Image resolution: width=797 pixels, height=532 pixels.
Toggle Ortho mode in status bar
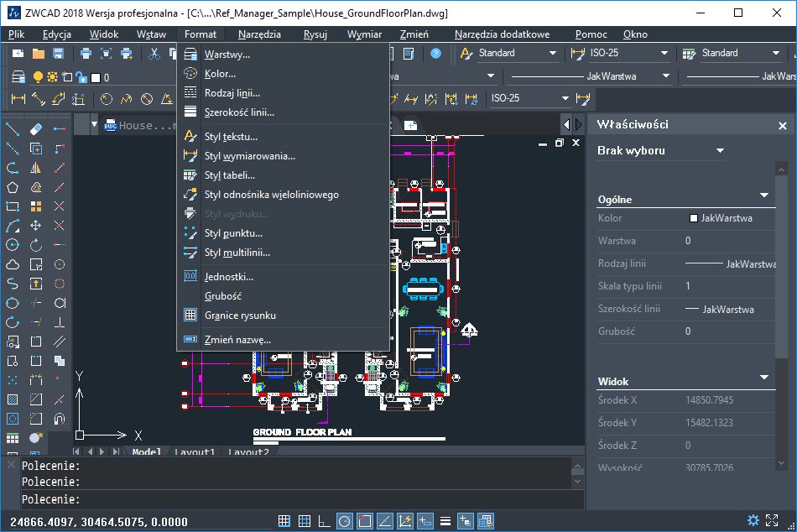(324, 521)
